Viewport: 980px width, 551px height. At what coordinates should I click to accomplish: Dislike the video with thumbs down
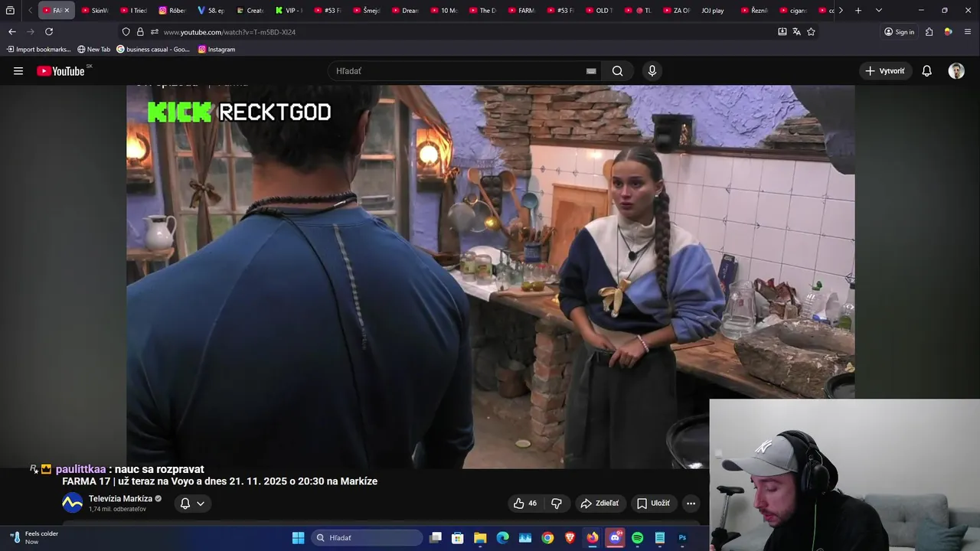point(557,503)
